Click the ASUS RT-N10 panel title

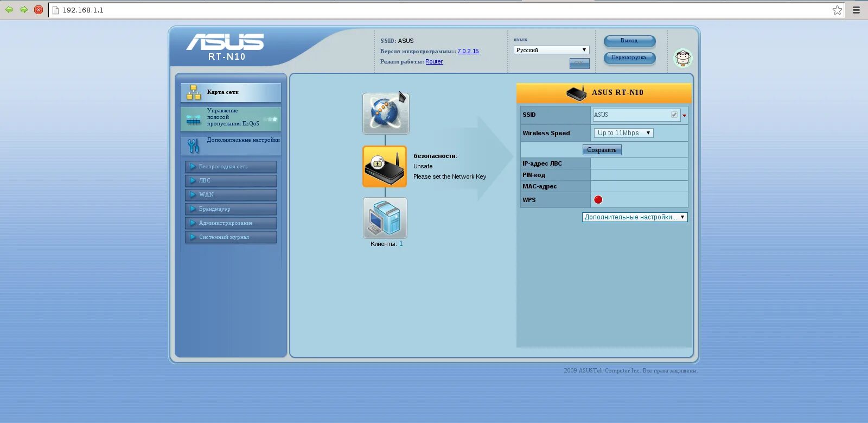coord(617,93)
